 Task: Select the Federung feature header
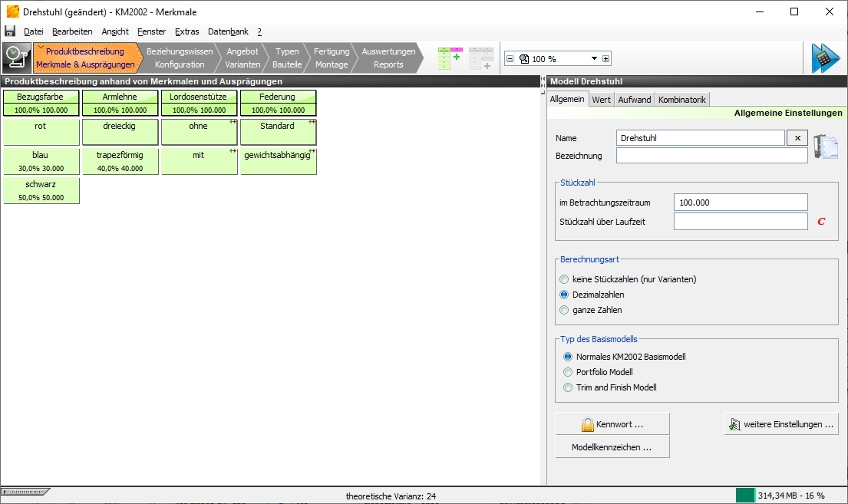(x=278, y=103)
